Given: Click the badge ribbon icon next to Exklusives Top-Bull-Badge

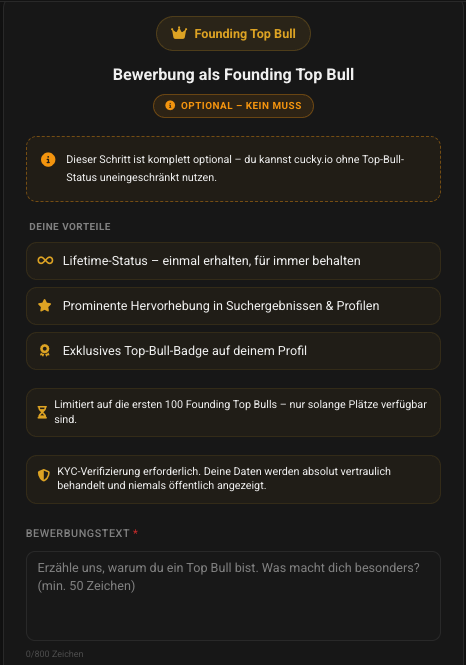Looking at the screenshot, I should pyautogui.click(x=45, y=350).
